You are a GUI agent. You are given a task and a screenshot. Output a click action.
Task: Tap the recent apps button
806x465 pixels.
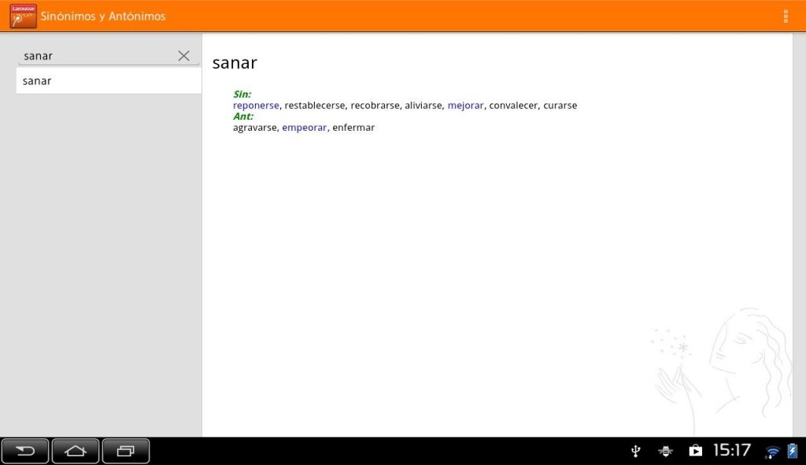126,451
